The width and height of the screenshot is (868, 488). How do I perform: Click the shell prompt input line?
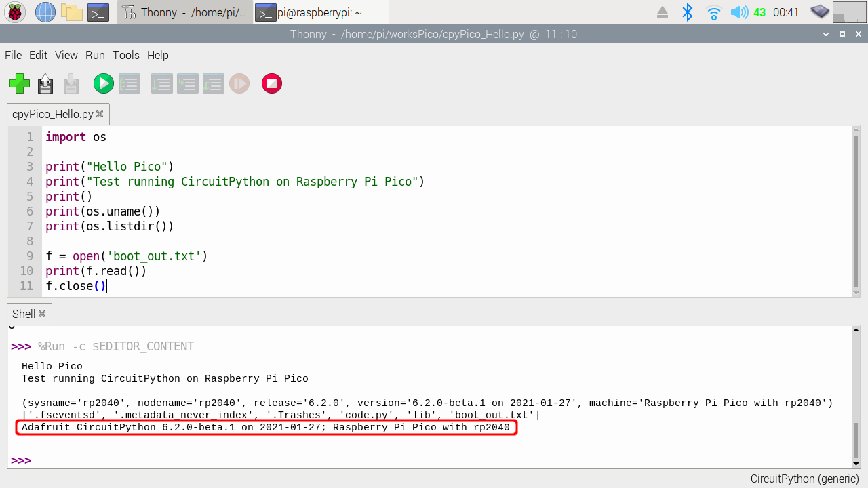(431, 460)
